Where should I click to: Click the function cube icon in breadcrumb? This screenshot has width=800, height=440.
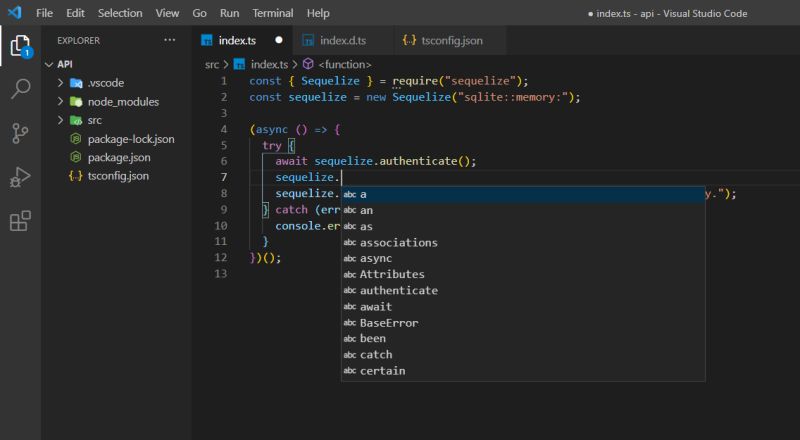(x=308, y=64)
